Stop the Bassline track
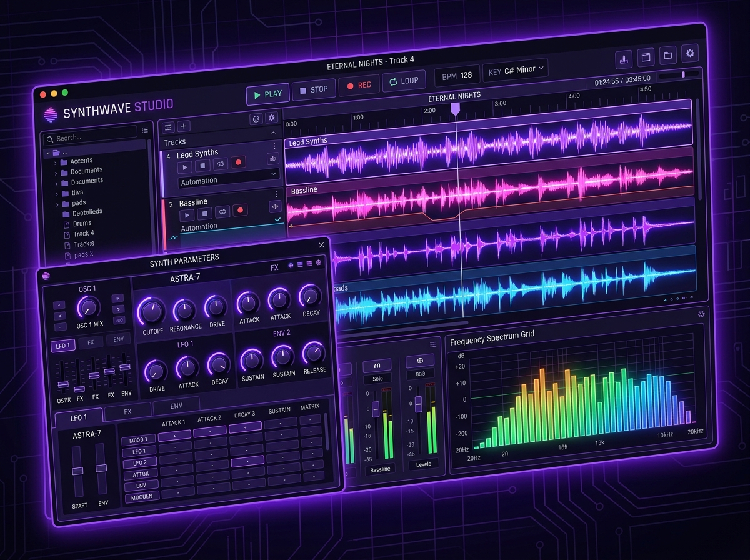750x560 pixels. (204, 214)
